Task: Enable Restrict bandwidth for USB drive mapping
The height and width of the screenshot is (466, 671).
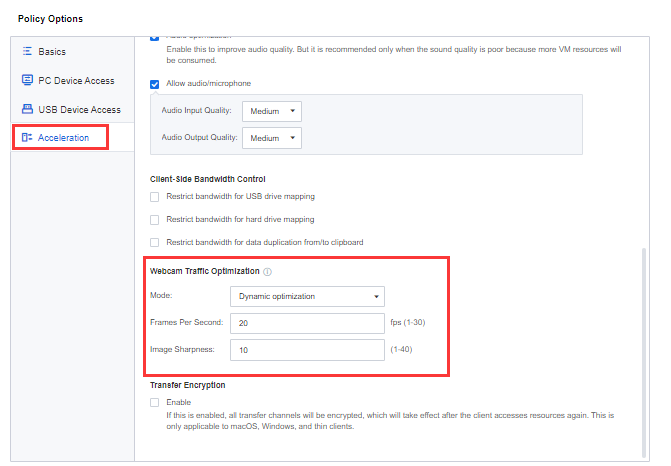Action: (x=154, y=197)
